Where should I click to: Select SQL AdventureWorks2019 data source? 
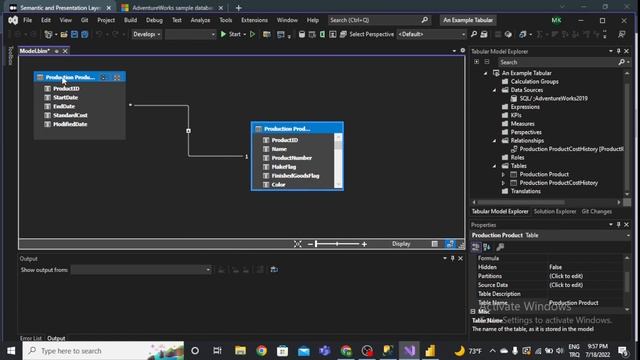coord(553,98)
